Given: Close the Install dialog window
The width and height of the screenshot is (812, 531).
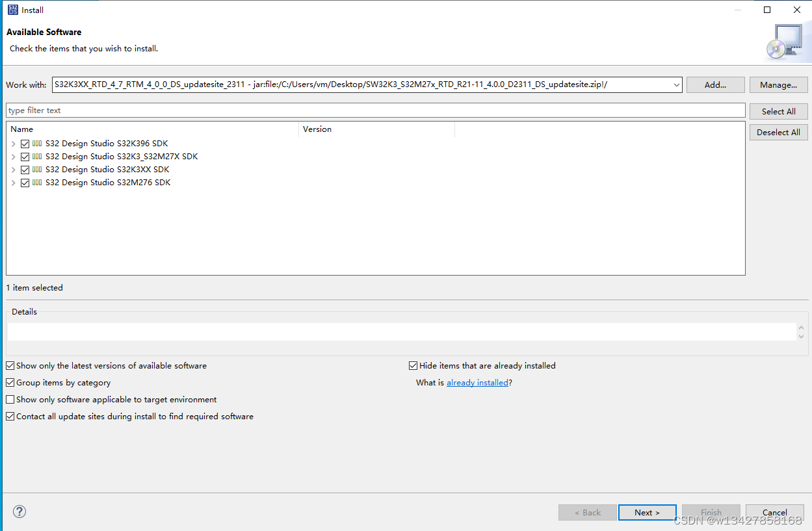Looking at the screenshot, I should click(x=797, y=10).
